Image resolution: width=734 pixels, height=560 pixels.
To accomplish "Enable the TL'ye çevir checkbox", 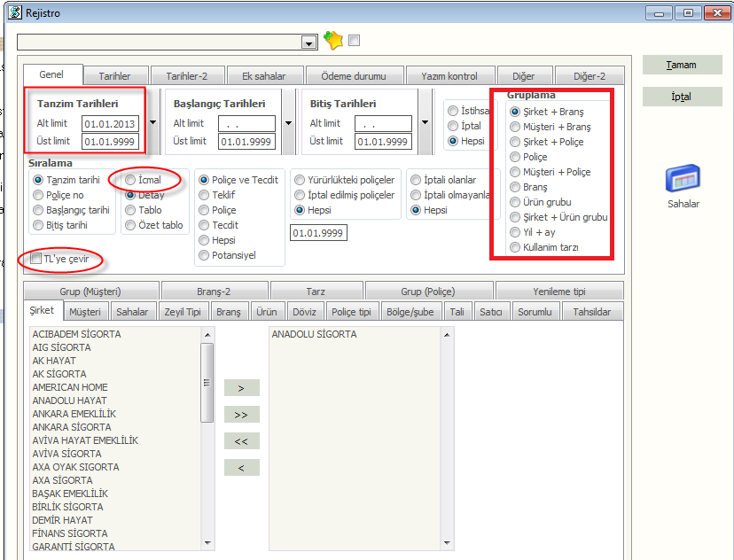I will 36,258.
